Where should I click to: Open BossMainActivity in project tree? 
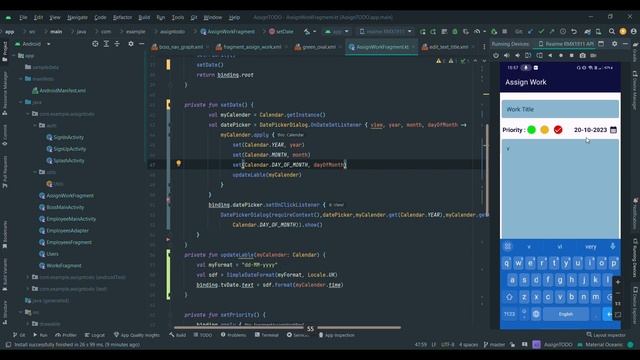61,207
